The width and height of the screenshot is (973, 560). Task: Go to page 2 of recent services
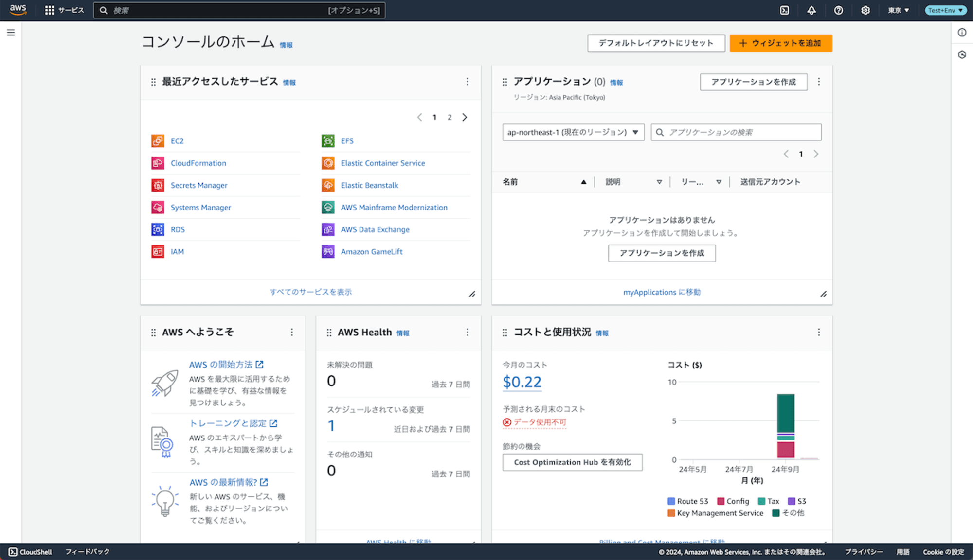pos(450,117)
